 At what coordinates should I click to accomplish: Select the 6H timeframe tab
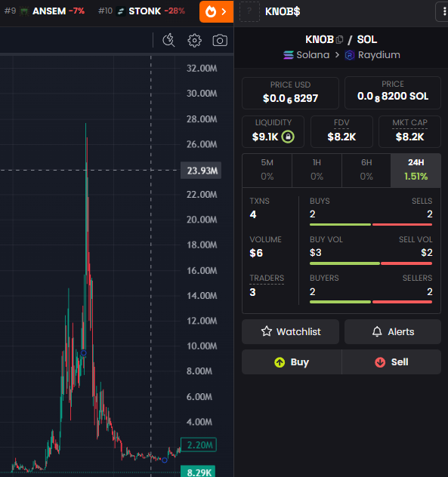[366, 170]
